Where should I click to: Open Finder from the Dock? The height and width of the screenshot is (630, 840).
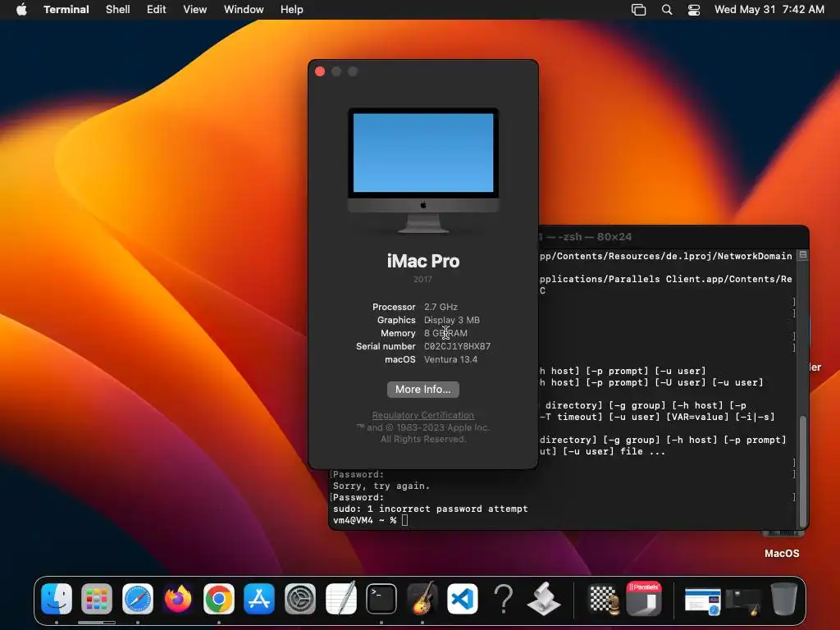pos(57,598)
